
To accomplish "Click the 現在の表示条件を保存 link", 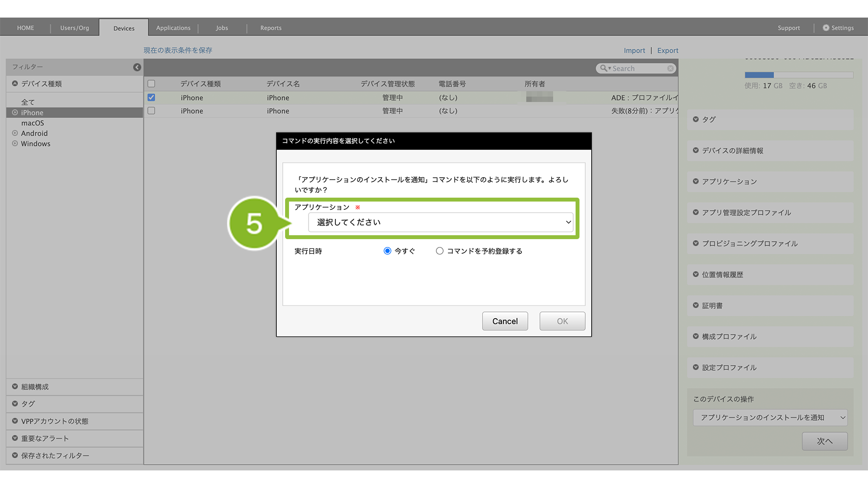I will pyautogui.click(x=178, y=50).
